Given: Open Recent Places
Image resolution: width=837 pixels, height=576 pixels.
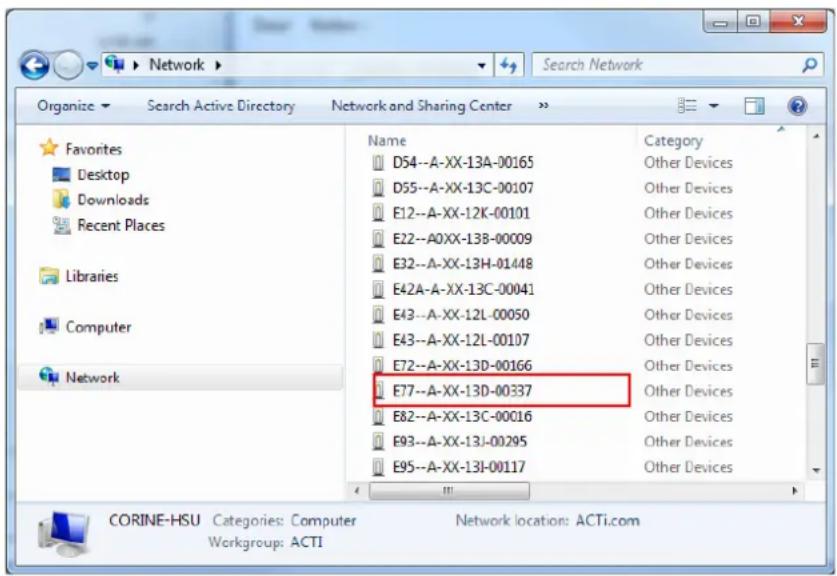Looking at the screenshot, I should coord(121,225).
